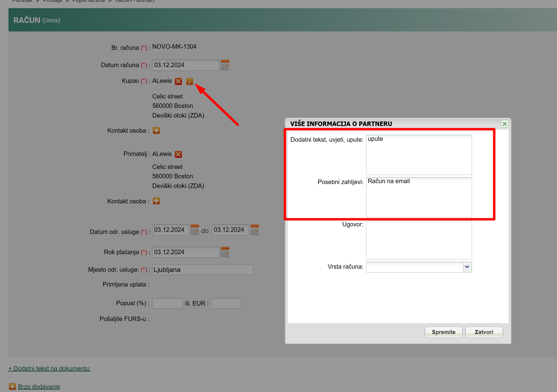This screenshot has height=392, width=557.
Task: Click the service end date field
Action: (230, 230)
